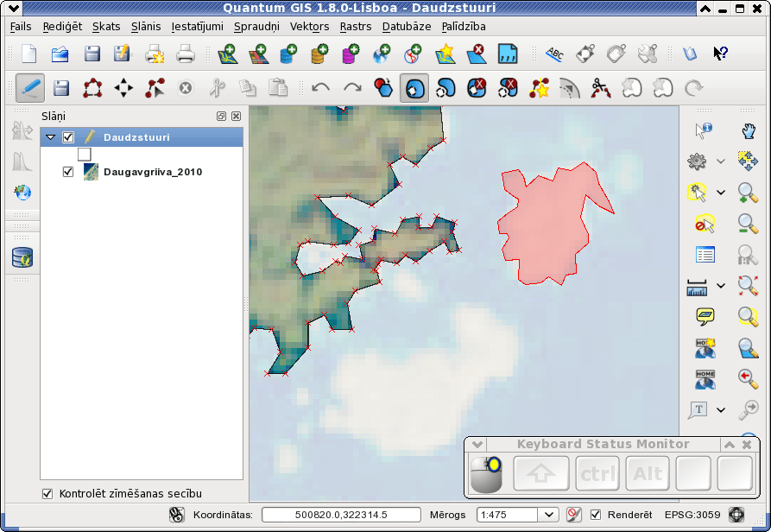
Task: Save layer edits floppy icon
Action: coord(61,88)
